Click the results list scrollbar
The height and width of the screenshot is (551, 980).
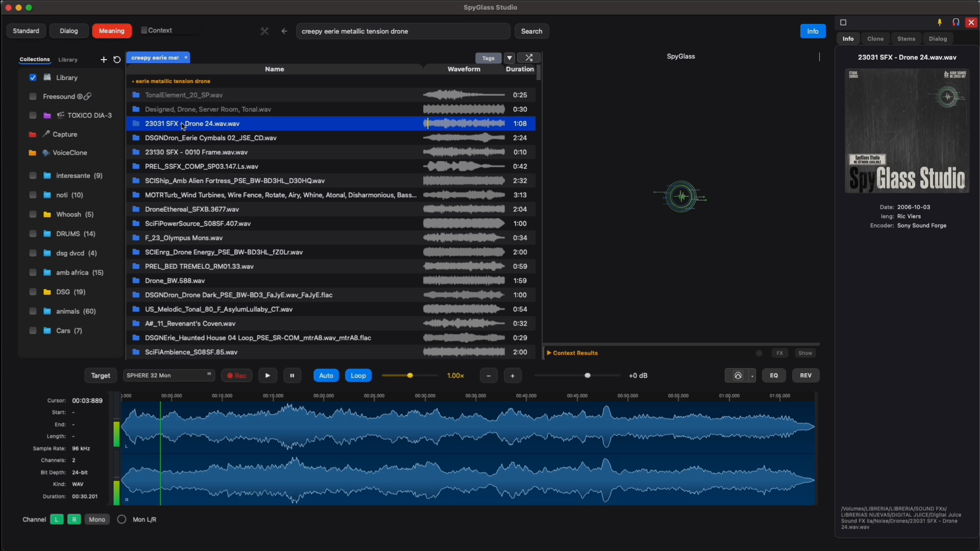538,72
